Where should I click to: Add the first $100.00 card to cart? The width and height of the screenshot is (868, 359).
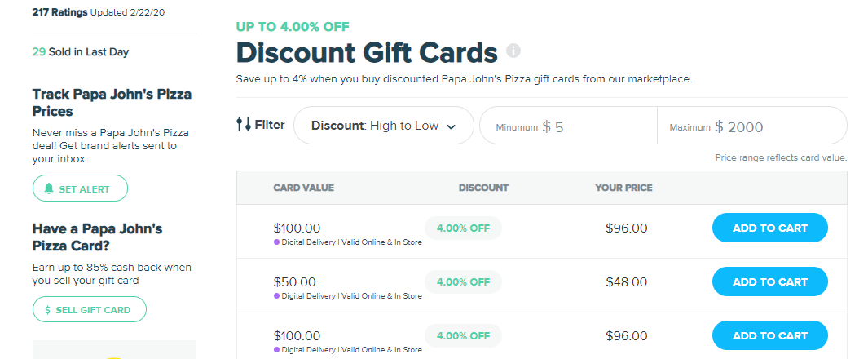click(769, 228)
